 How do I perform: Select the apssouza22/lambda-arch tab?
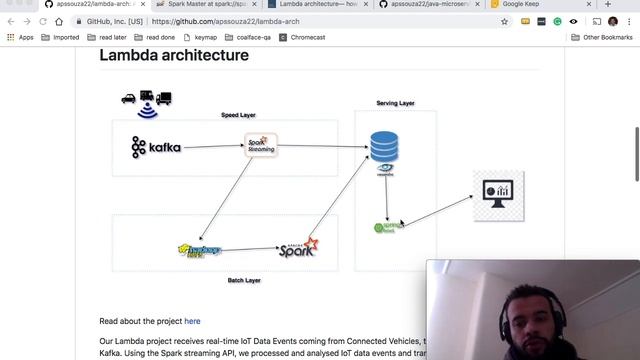(95, 4)
